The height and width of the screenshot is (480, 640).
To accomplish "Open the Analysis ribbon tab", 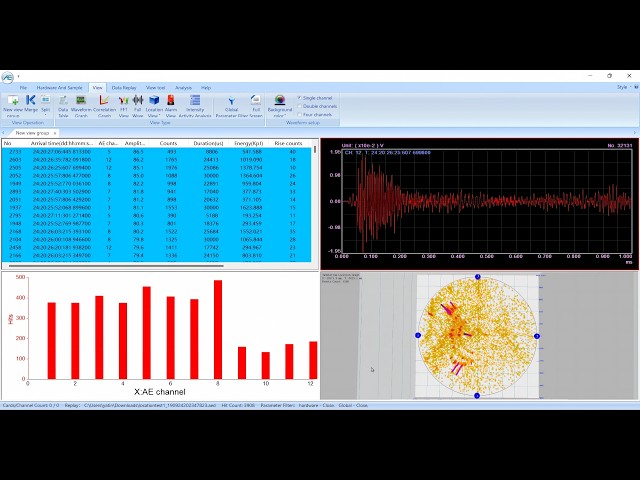I will pos(183,88).
